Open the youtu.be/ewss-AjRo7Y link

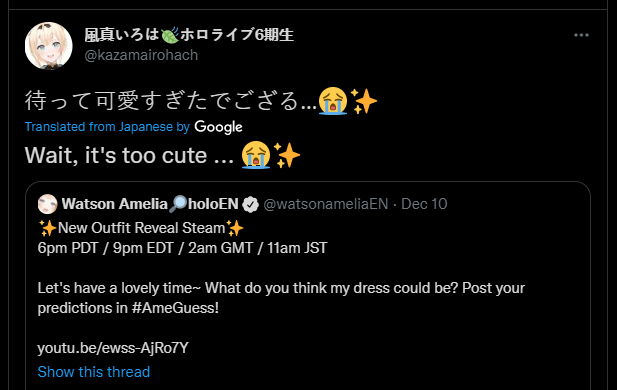pyautogui.click(x=113, y=348)
